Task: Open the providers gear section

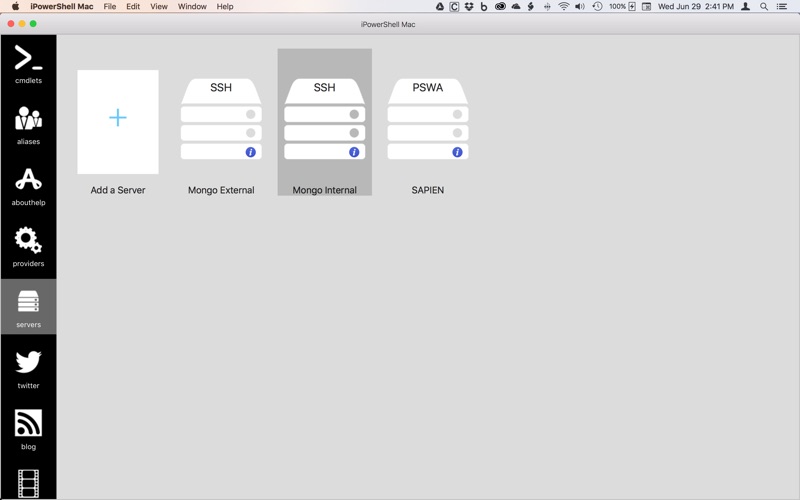Action: click(29, 248)
